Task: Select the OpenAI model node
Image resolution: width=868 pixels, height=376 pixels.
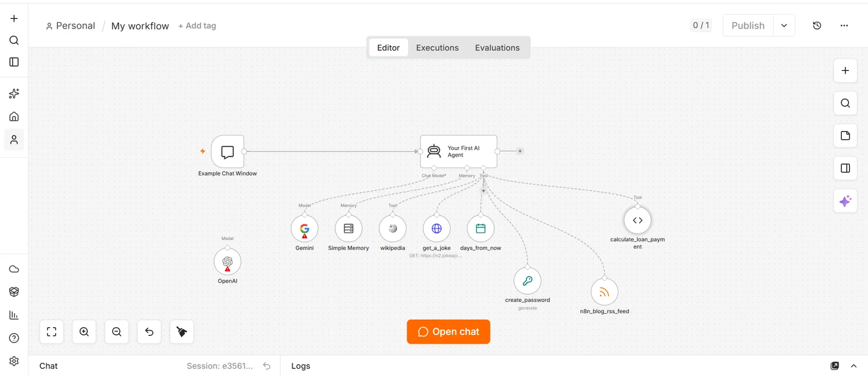Action: 227,262
